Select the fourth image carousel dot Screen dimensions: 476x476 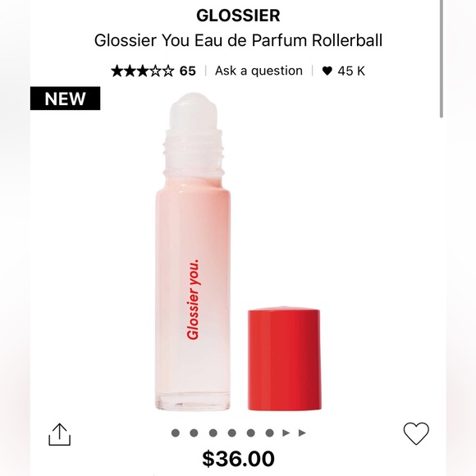pos(232,433)
